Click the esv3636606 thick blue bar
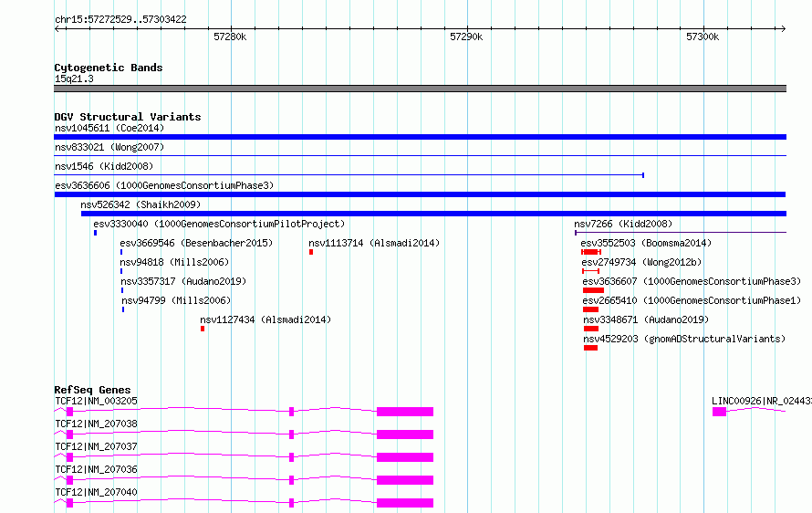 pos(420,194)
